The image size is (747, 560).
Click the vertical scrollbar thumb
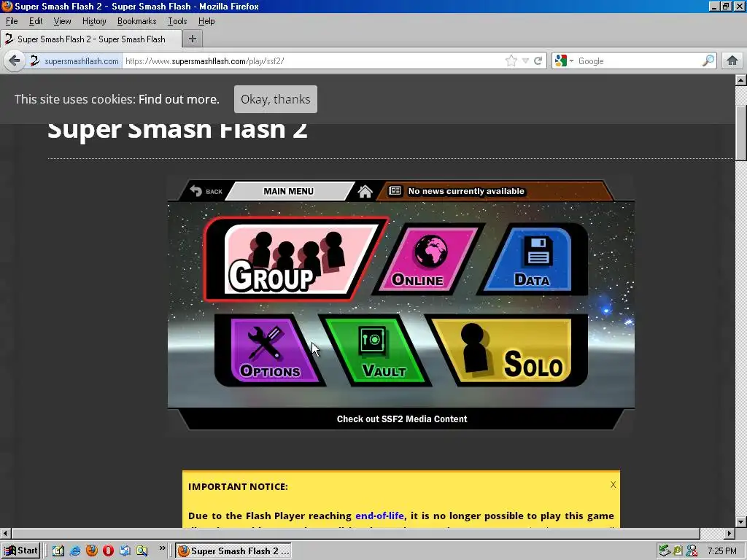tap(741, 133)
